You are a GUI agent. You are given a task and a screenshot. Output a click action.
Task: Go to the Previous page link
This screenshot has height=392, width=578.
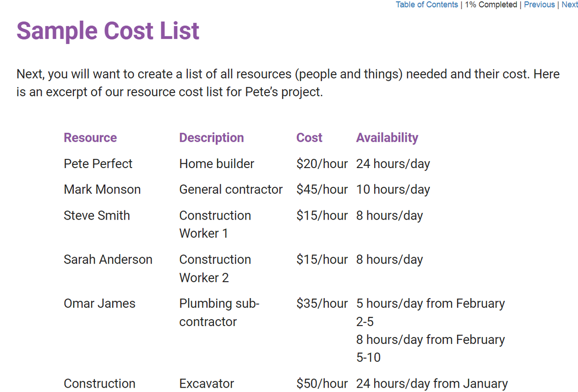click(x=539, y=5)
